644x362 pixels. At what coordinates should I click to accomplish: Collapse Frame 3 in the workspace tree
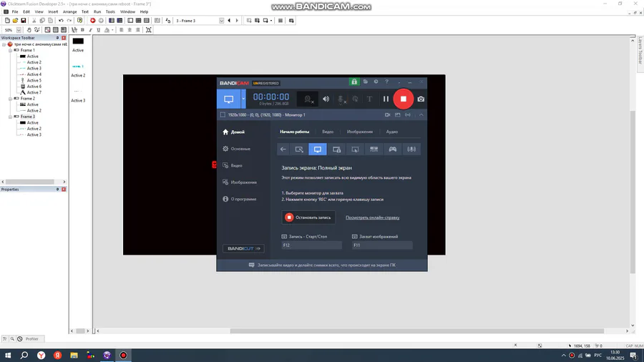10,117
